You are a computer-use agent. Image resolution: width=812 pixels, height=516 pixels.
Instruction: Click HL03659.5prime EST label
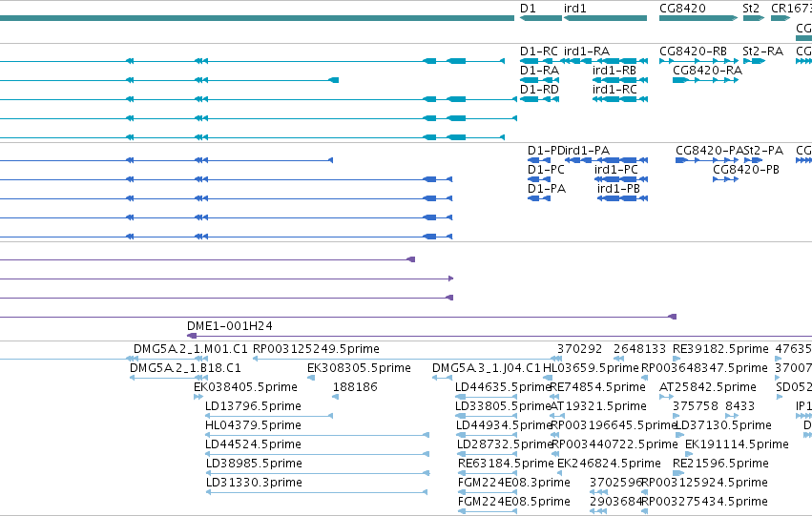click(591, 368)
